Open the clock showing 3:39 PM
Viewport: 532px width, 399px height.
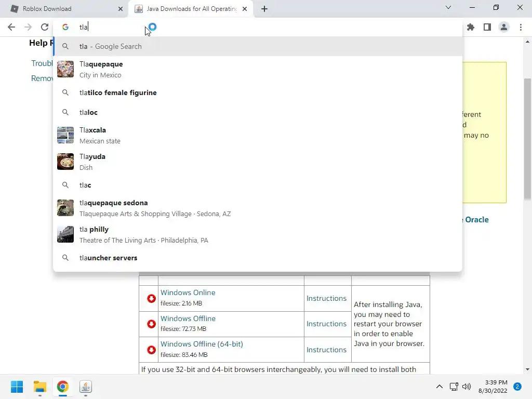493,387
